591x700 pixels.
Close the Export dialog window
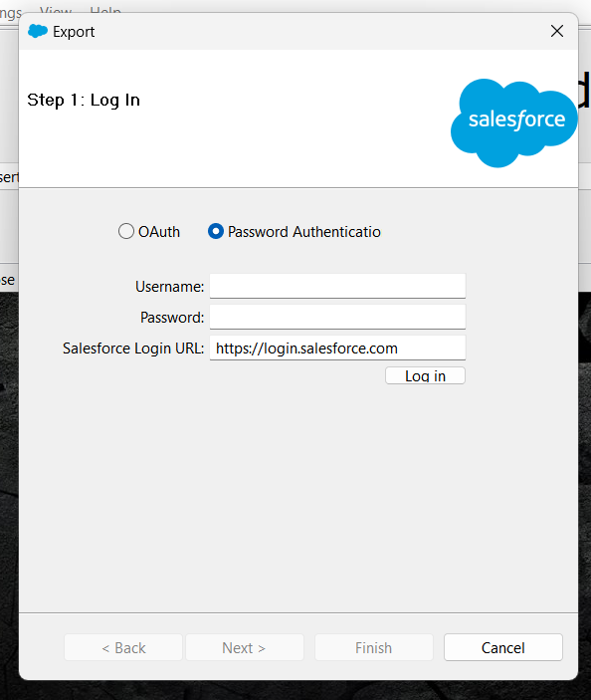[557, 31]
